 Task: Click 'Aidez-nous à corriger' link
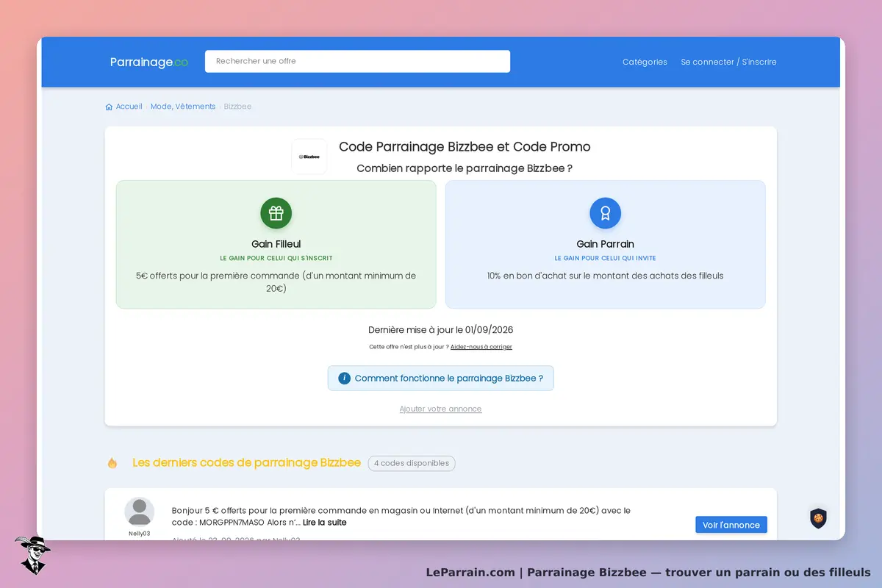(x=481, y=347)
